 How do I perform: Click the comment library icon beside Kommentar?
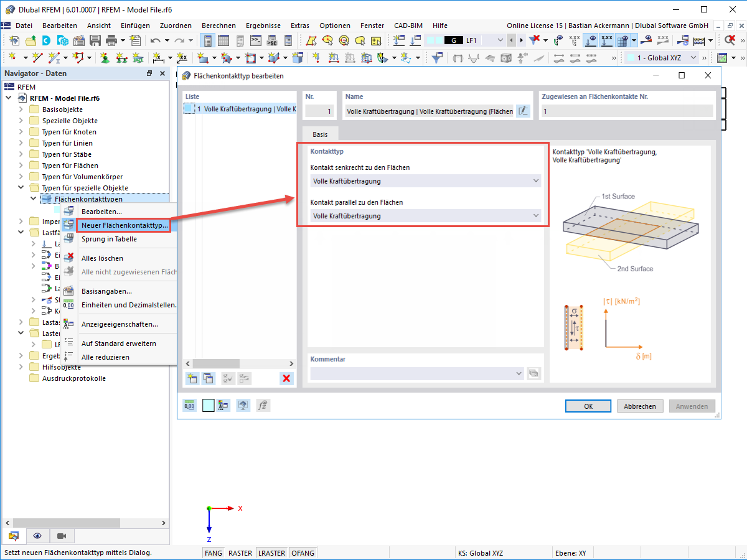[533, 373]
